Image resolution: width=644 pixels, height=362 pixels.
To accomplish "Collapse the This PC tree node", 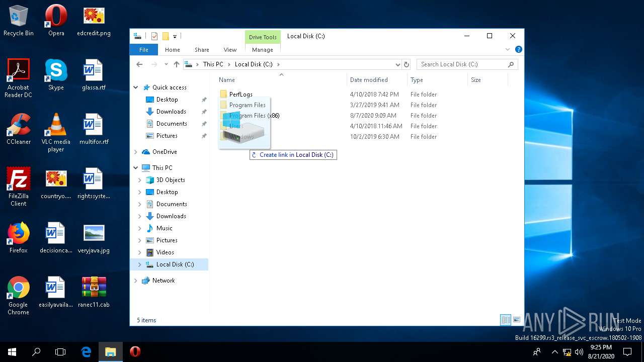I will 136,168.
